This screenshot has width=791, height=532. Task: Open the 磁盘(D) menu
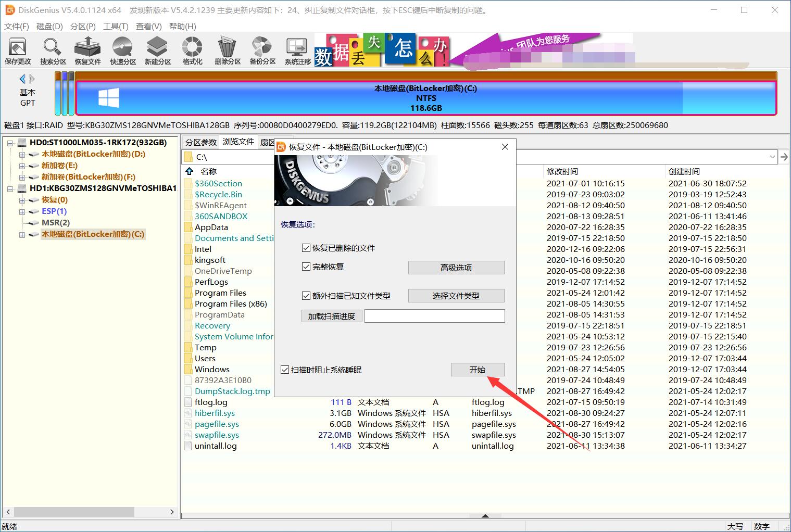pyautogui.click(x=49, y=26)
